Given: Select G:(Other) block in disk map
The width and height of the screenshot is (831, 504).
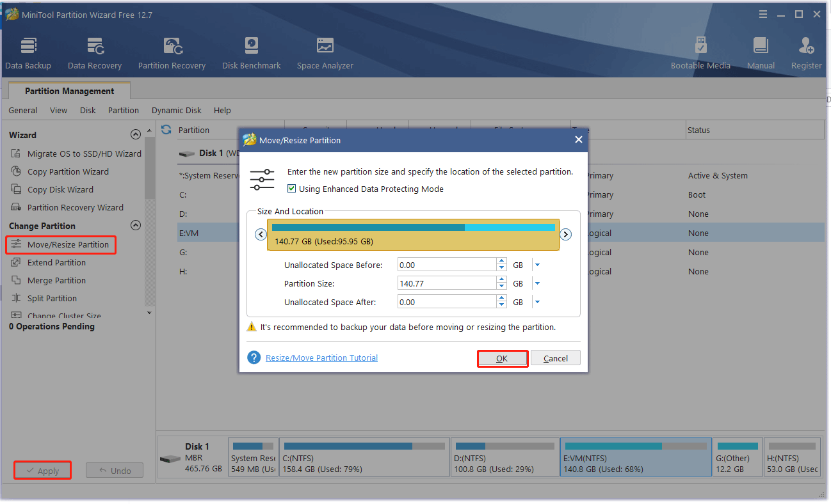Looking at the screenshot, I should click(738, 457).
